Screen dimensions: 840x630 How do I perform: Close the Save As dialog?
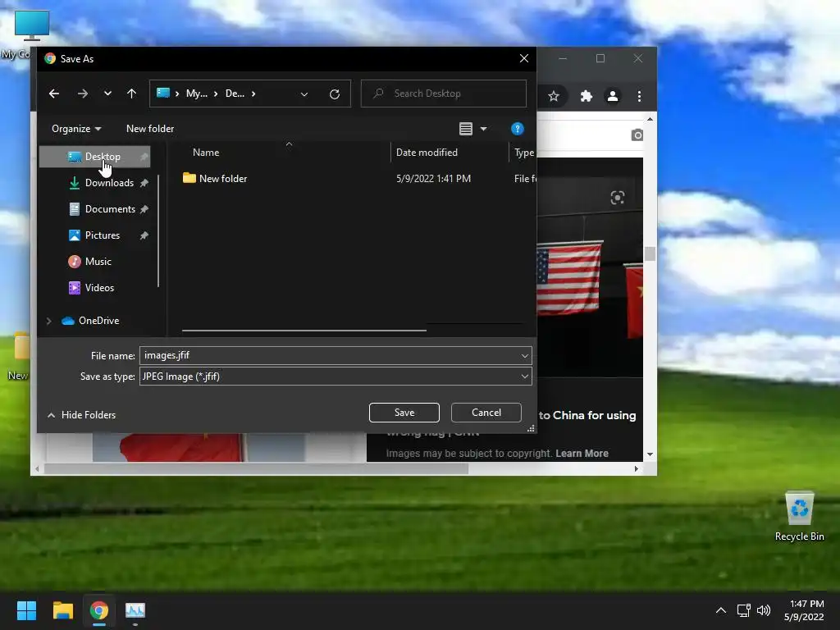[x=524, y=58]
